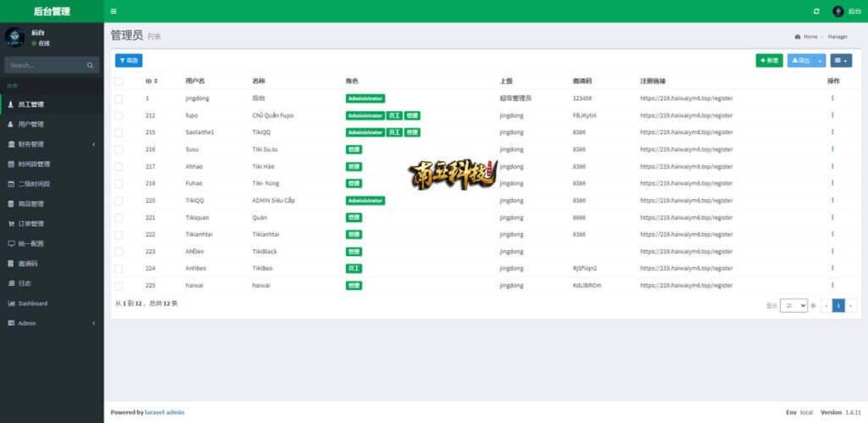The width and height of the screenshot is (868, 423).
Task: Open the Dashboard sidebar item
Action: pos(32,303)
